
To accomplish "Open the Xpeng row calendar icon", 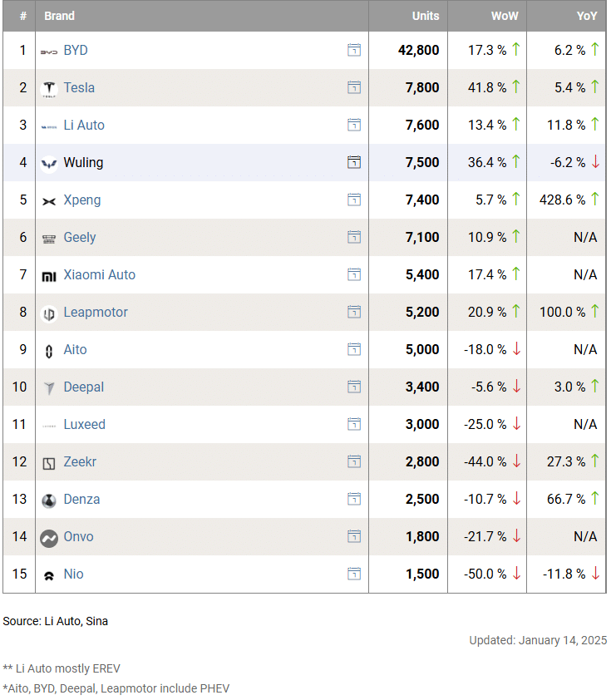I will tap(354, 200).
